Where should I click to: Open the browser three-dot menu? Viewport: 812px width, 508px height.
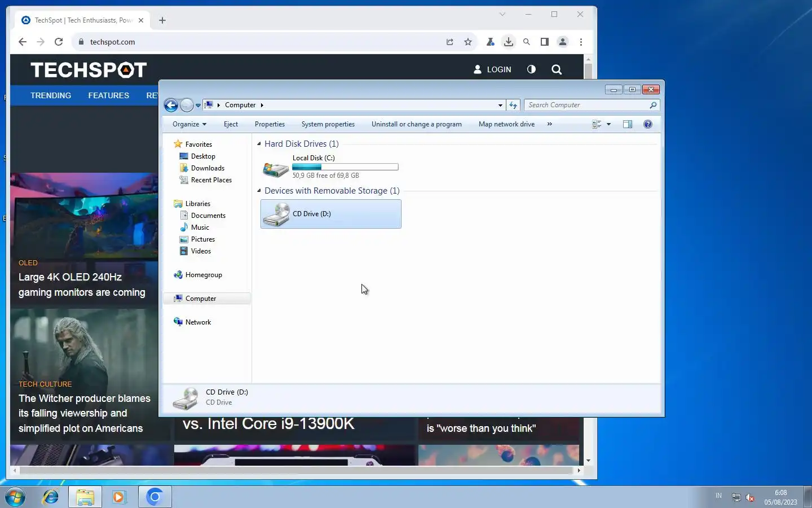click(x=581, y=42)
